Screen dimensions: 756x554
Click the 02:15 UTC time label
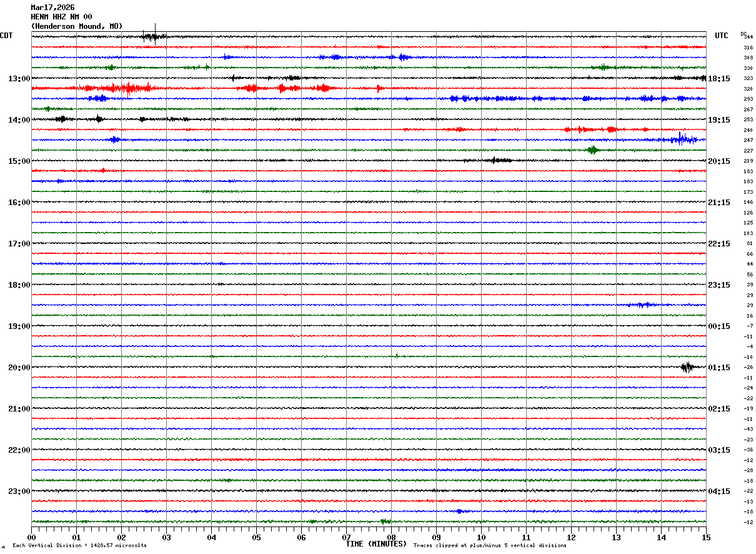pos(719,408)
